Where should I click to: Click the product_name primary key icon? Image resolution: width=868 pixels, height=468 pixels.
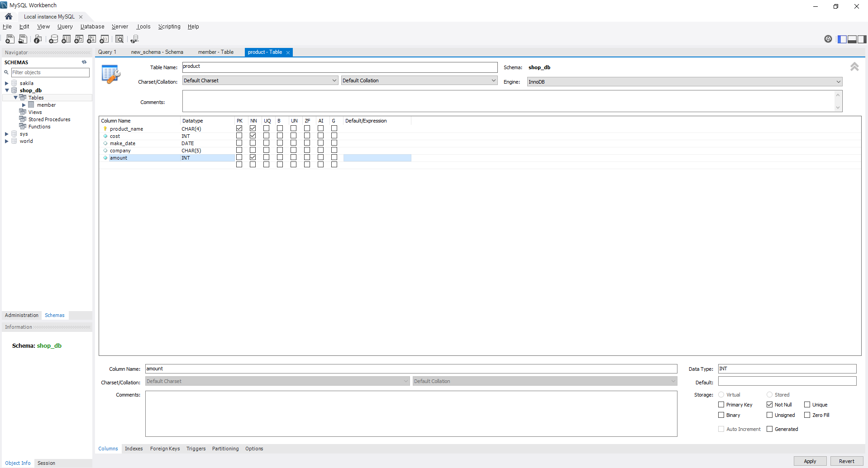pos(105,129)
